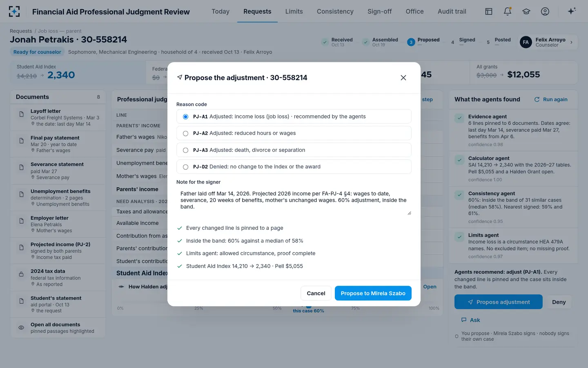The height and width of the screenshot is (368, 588).
Task: Open the Limits tab
Action: [294, 11]
